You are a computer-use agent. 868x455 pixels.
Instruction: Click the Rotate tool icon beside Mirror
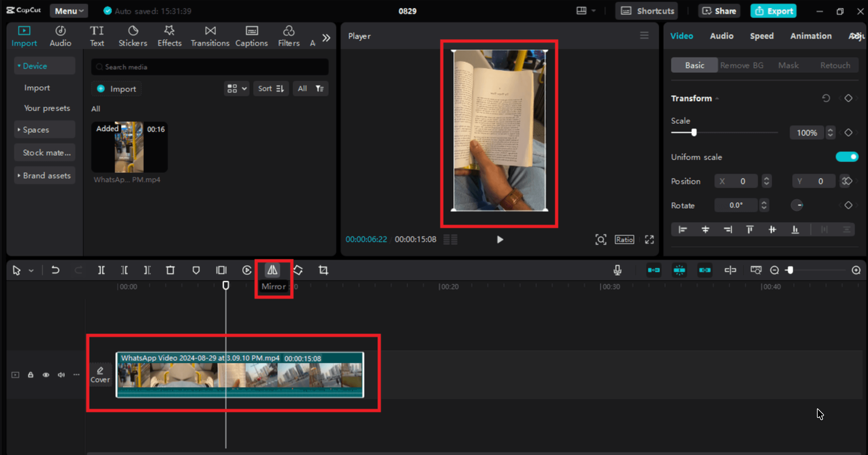tap(298, 270)
